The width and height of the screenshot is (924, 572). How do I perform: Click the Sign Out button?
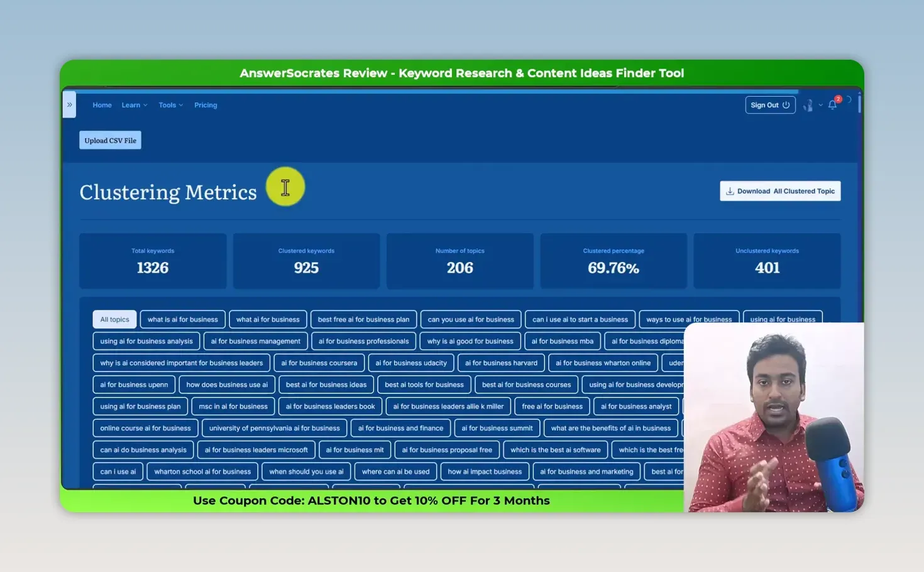point(770,105)
